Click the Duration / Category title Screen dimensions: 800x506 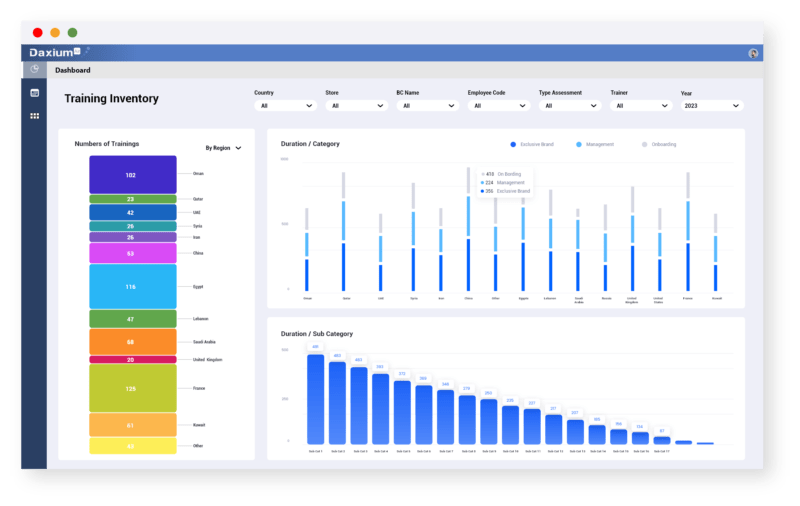pyautogui.click(x=310, y=144)
